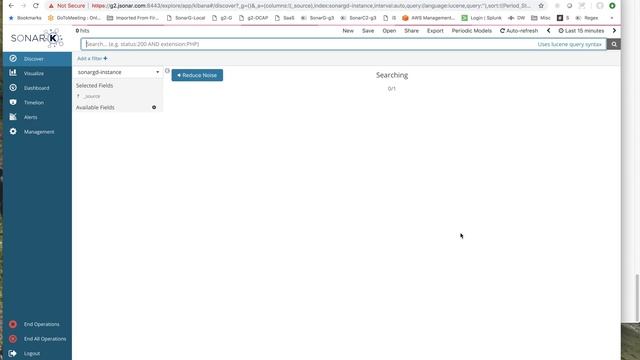The image size is (640, 360).
Task: Click the browser address bar URL
Action: pyautogui.click(x=310, y=6)
